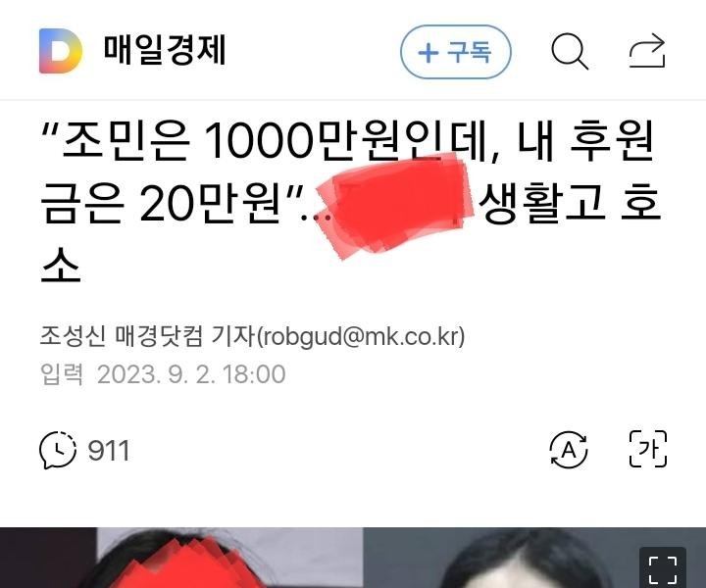Click the 911 comment count

[109, 451]
